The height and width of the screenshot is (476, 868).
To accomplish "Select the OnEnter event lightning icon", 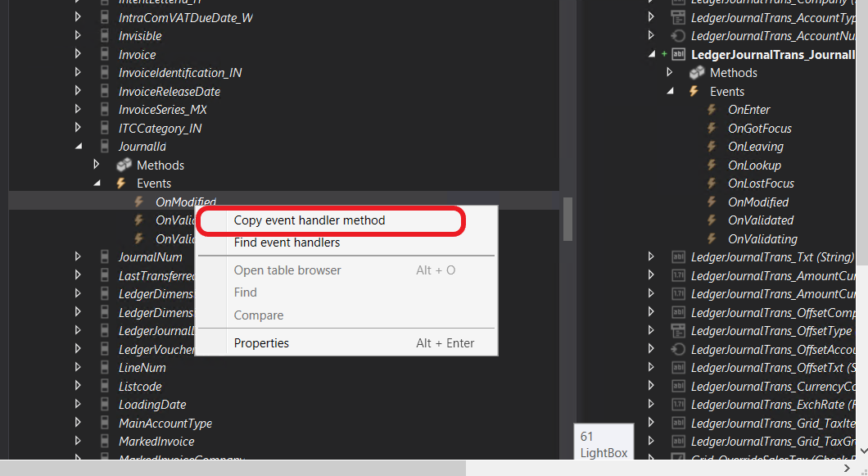I will (712, 109).
